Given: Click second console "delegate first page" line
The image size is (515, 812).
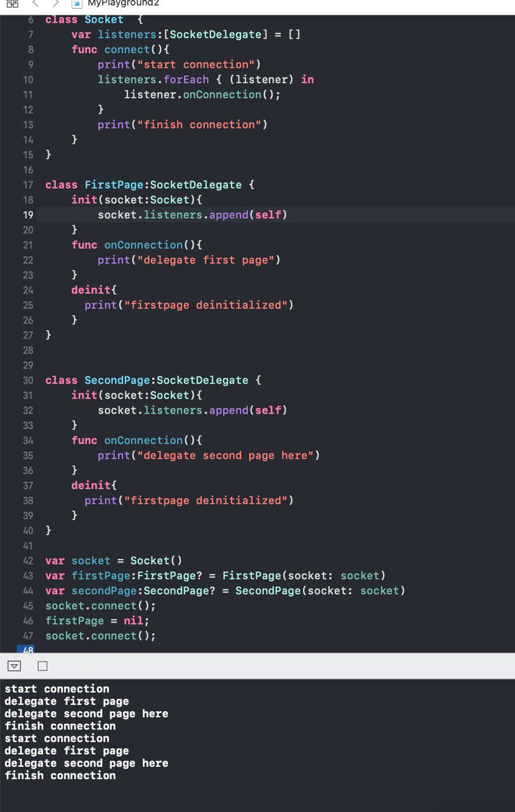Looking at the screenshot, I should tap(67, 751).
